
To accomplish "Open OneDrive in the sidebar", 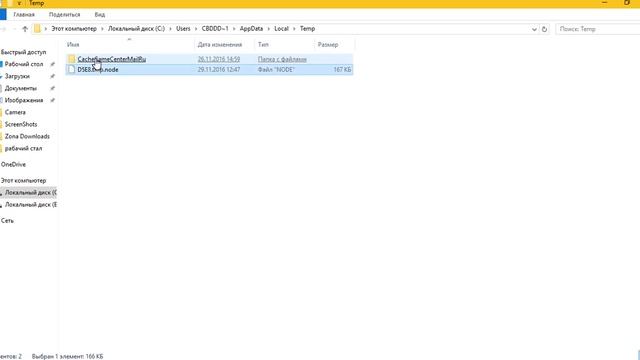I will point(13,164).
